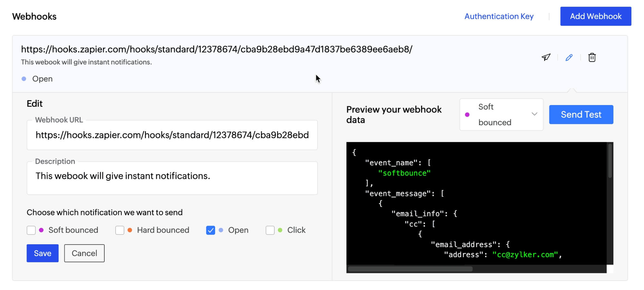Open Authentication Key
This screenshot has width=644, height=290.
[499, 16]
